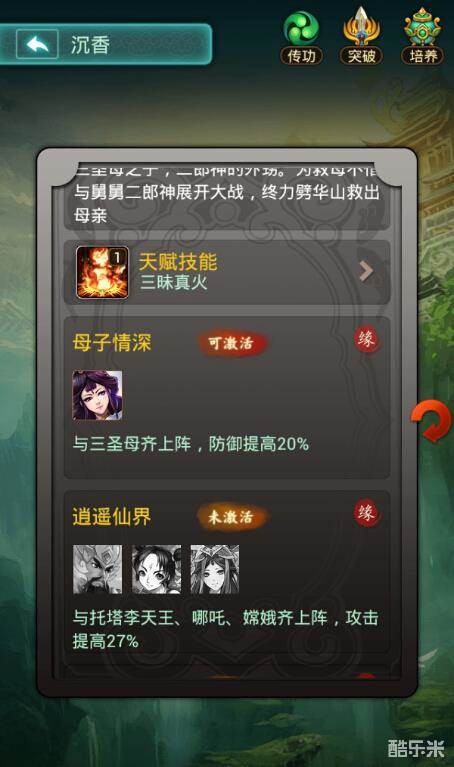Activate the 可激活 bond button
Screen dimensions: 454x767
point(231,343)
